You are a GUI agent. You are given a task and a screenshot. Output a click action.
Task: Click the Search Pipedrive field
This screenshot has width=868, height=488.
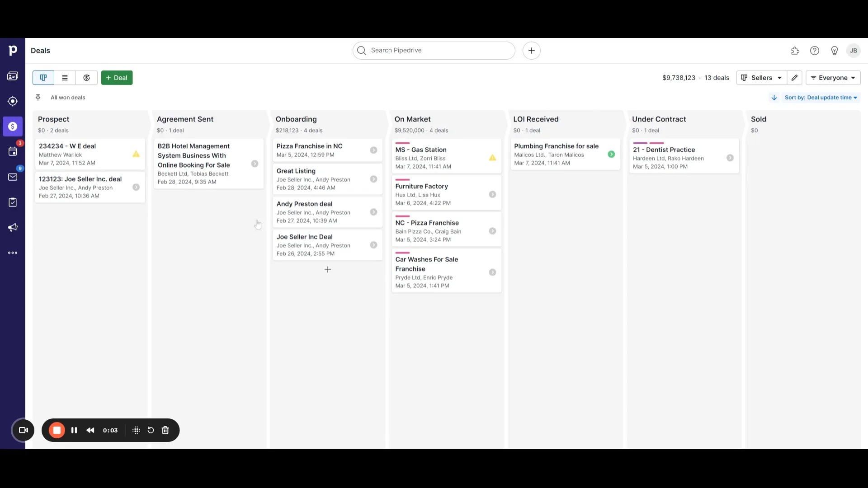click(434, 51)
